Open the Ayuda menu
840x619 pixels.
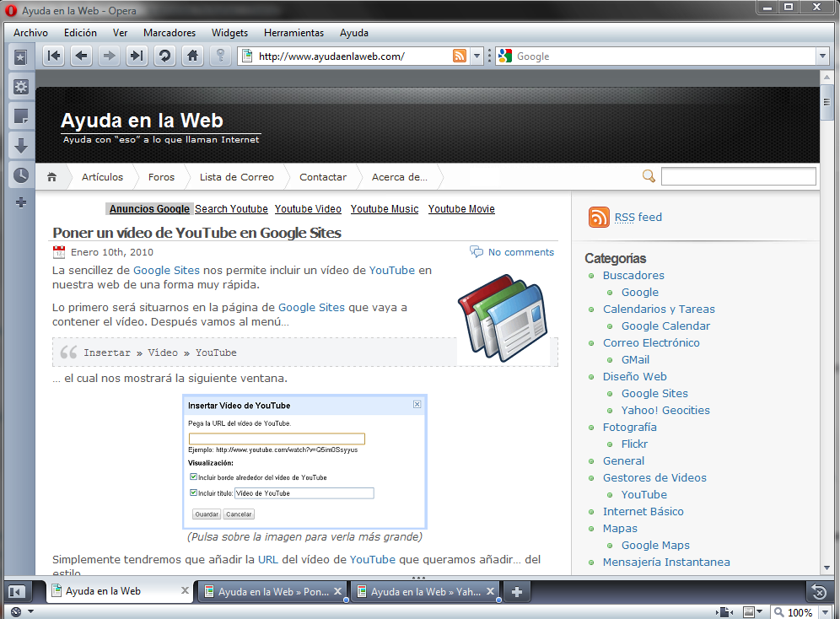[354, 33]
